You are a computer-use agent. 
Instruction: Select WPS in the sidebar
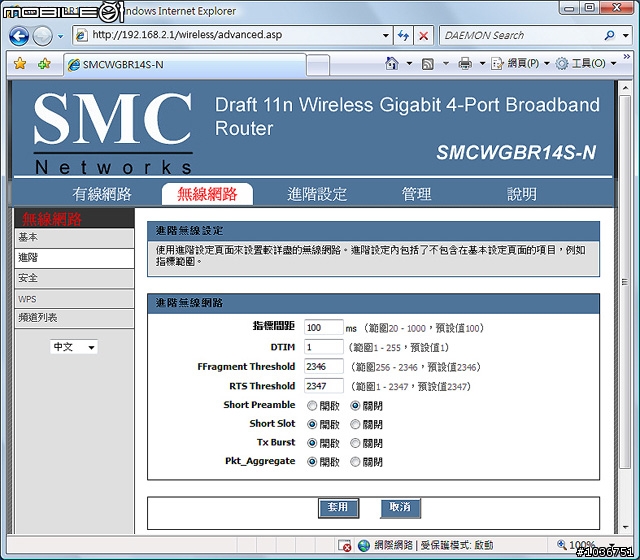click(74, 299)
